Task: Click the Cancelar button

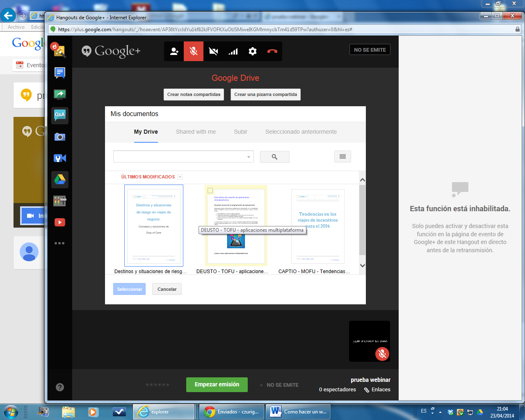Action: [167, 289]
